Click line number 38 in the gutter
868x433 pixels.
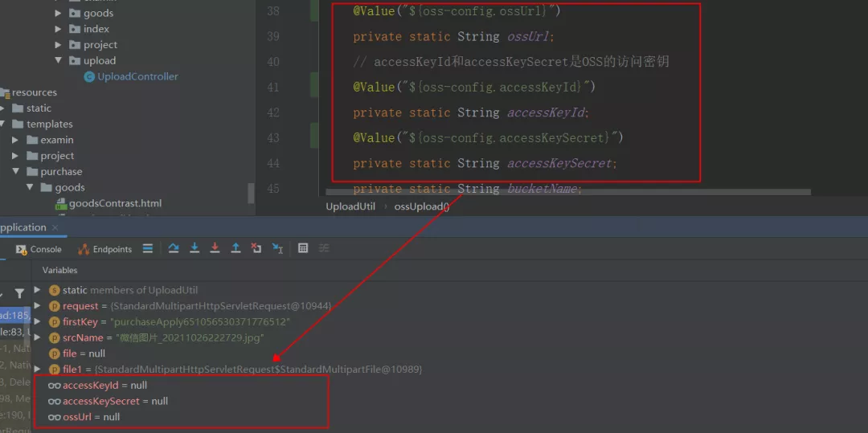click(x=272, y=10)
